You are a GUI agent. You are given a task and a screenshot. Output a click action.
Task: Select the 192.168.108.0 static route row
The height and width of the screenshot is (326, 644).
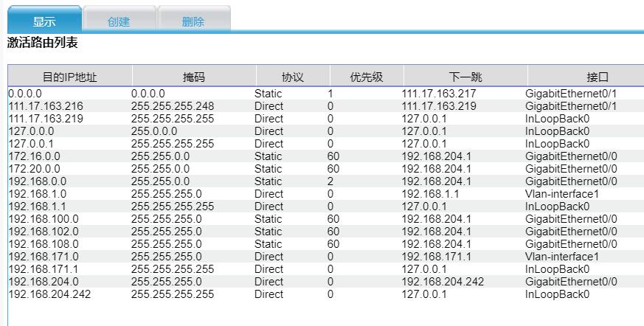point(44,244)
